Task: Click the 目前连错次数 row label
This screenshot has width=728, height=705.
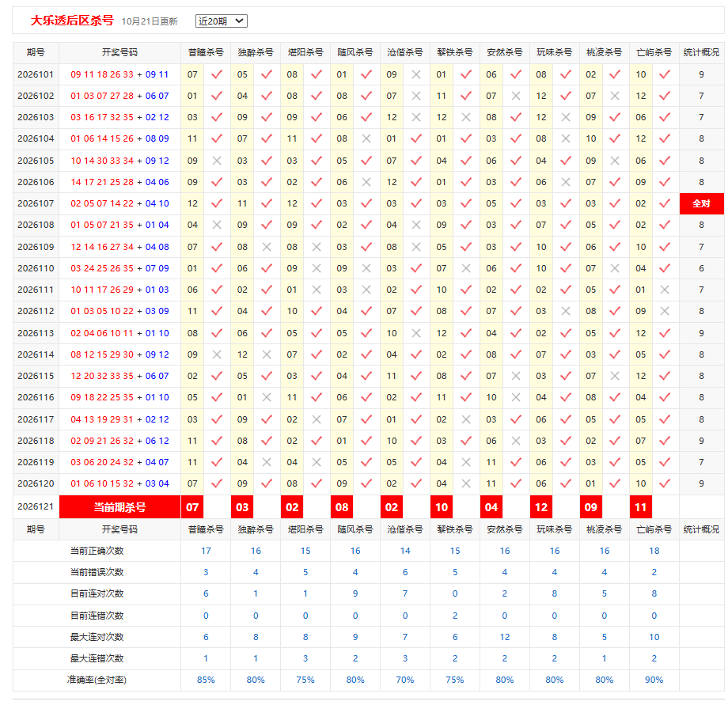Action: point(97,616)
